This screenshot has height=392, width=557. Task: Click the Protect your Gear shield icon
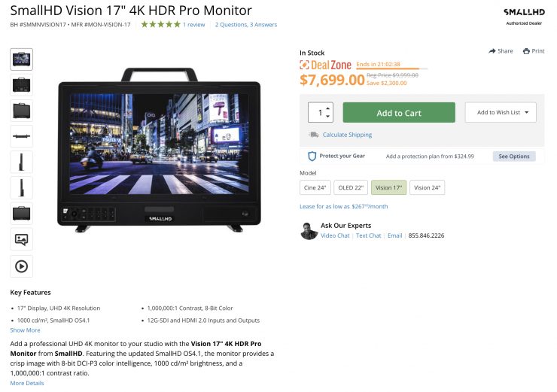[x=312, y=156]
